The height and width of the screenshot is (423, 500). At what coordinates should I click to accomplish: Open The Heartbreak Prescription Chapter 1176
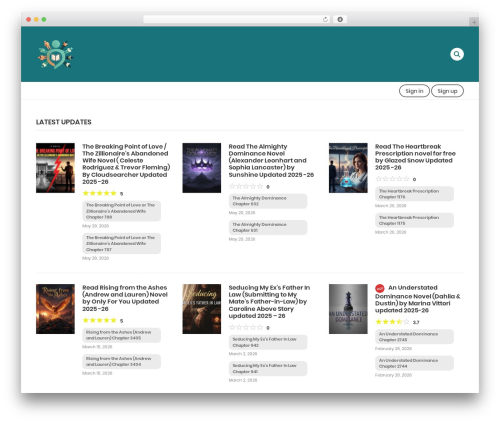[414, 194]
